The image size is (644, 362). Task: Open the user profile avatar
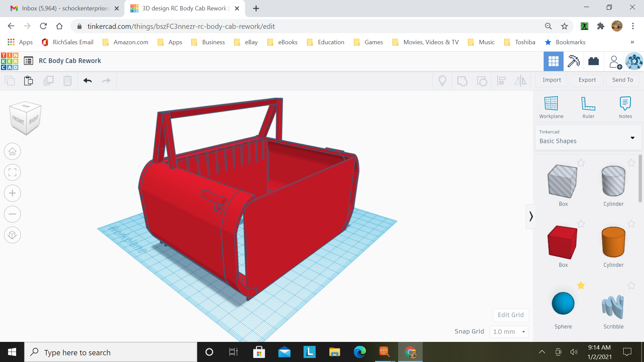634,61
